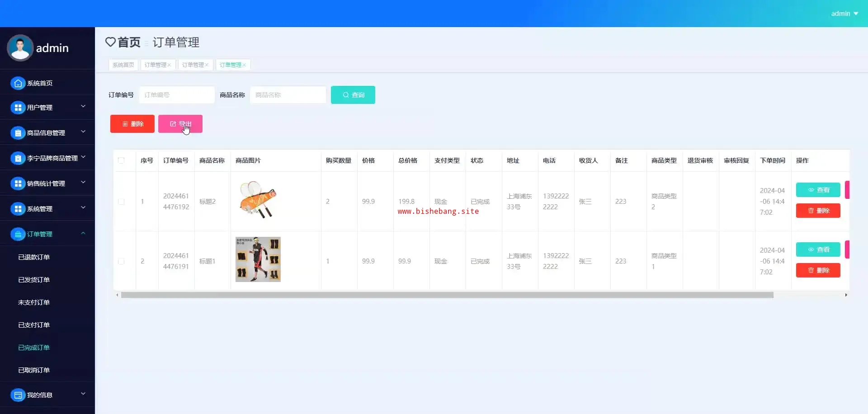Focus the 订单编号 search input field

(177, 95)
